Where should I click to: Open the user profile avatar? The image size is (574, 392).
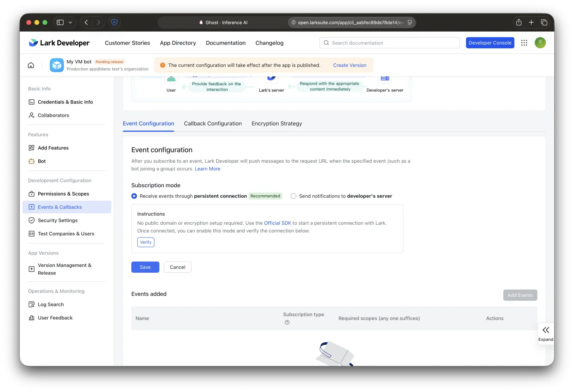pos(540,43)
